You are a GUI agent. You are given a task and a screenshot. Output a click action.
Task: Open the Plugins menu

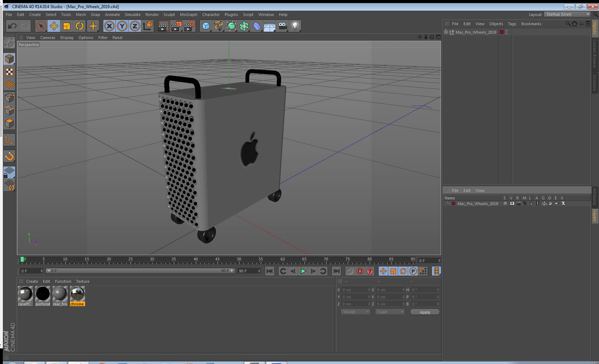231,15
